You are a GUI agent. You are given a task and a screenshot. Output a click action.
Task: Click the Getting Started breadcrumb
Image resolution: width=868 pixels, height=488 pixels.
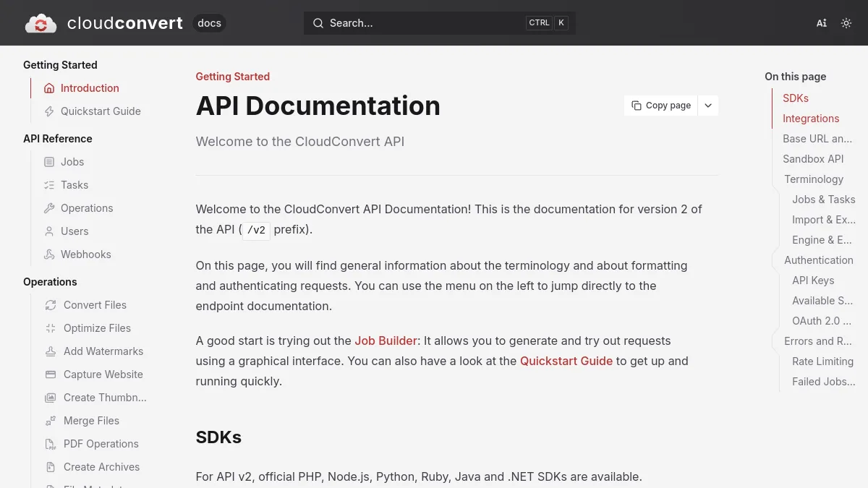[233, 77]
